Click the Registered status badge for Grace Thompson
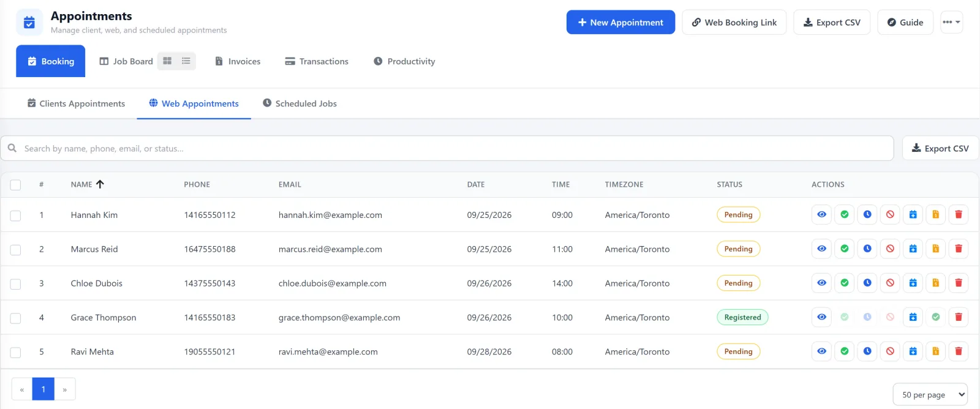Image resolution: width=980 pixels, height=409 pixels. [x=742, y=317]
